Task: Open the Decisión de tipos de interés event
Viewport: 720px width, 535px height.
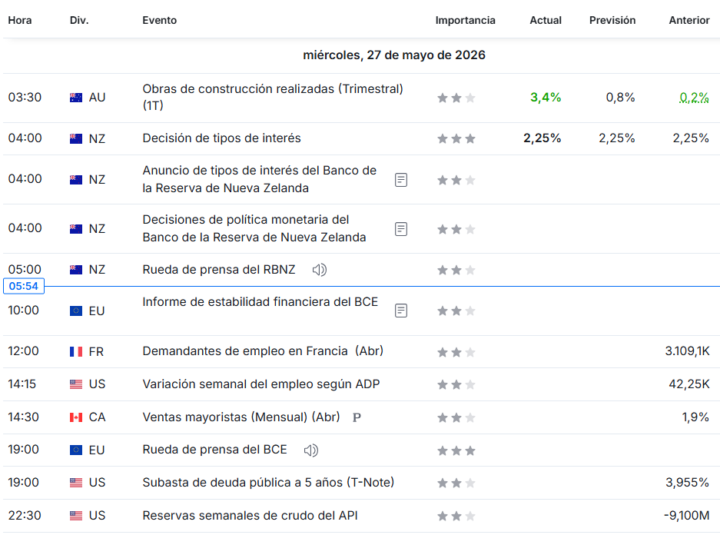Action: pyautogui.click(x=221, y=138)
